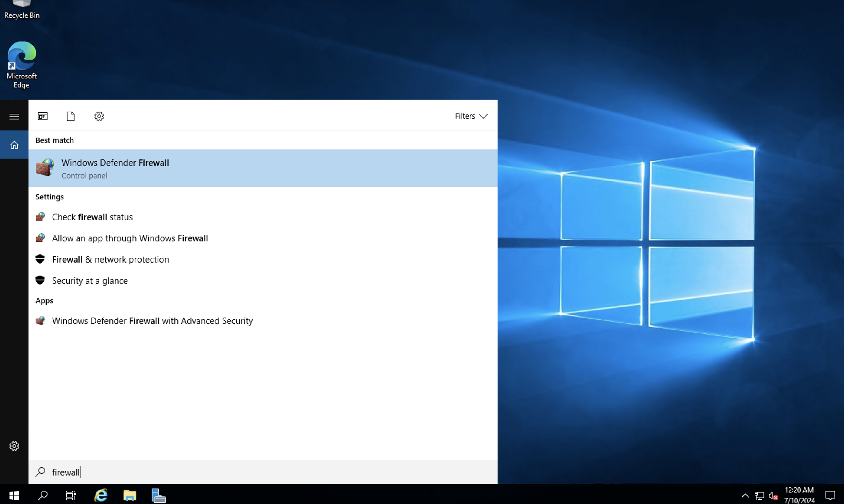This screenshot has height=504, width=844.
Task: Select "Allow an app through Windows Firewall"
Action: [x=130, y=238]
